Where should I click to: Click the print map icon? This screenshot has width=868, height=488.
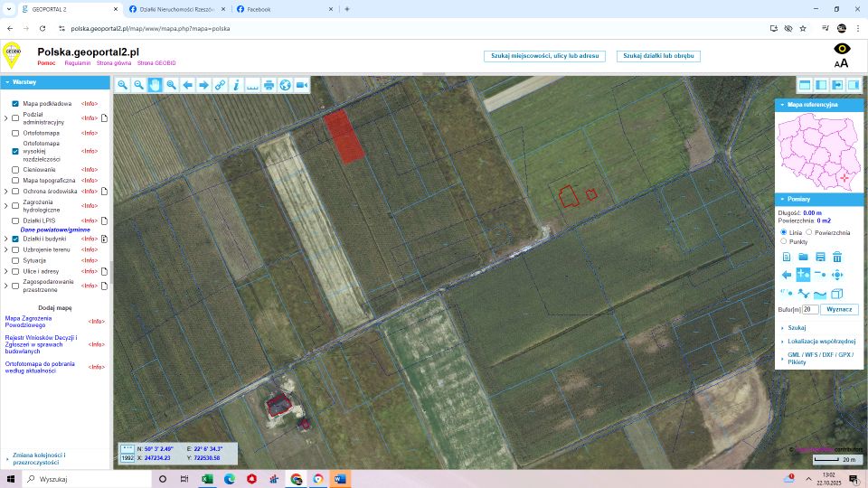[x=269, y=85]
